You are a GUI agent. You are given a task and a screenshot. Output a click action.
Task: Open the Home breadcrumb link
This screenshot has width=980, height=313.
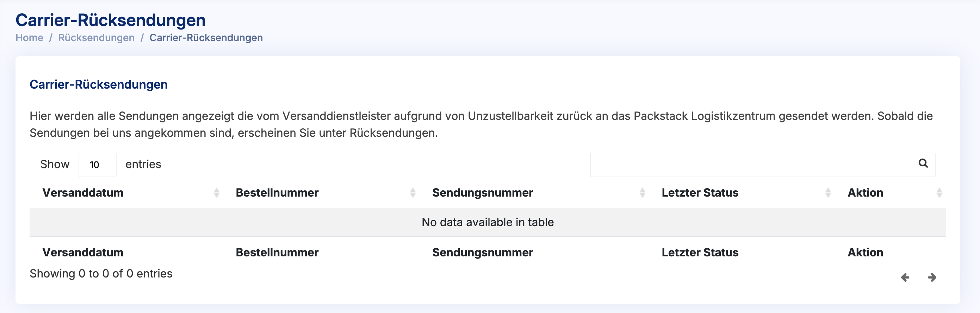(29, 38)
